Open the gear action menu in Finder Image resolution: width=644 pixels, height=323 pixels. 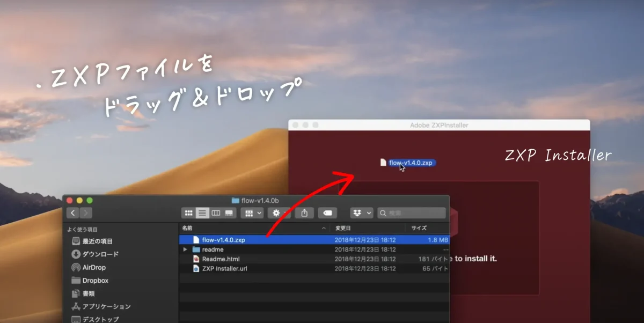[x=279, y=213]
